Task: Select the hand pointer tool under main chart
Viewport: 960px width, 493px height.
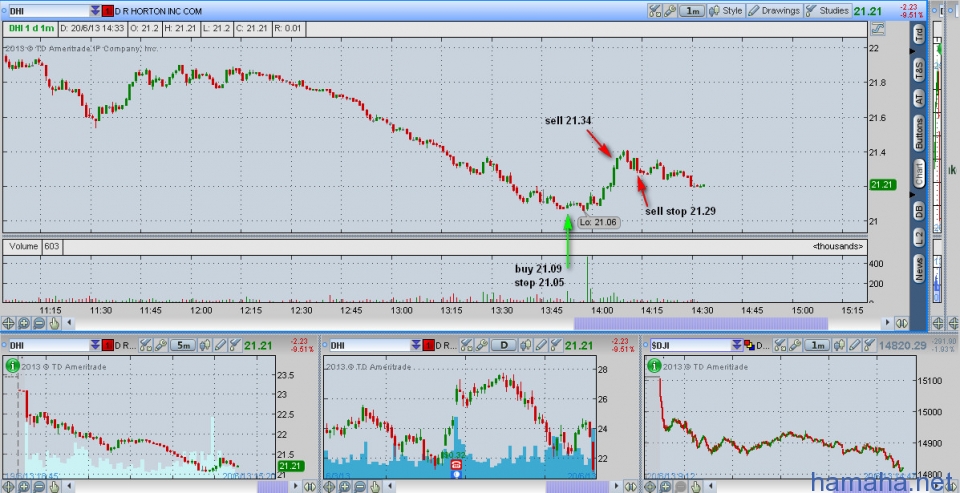Action: [x=54, y=323]
